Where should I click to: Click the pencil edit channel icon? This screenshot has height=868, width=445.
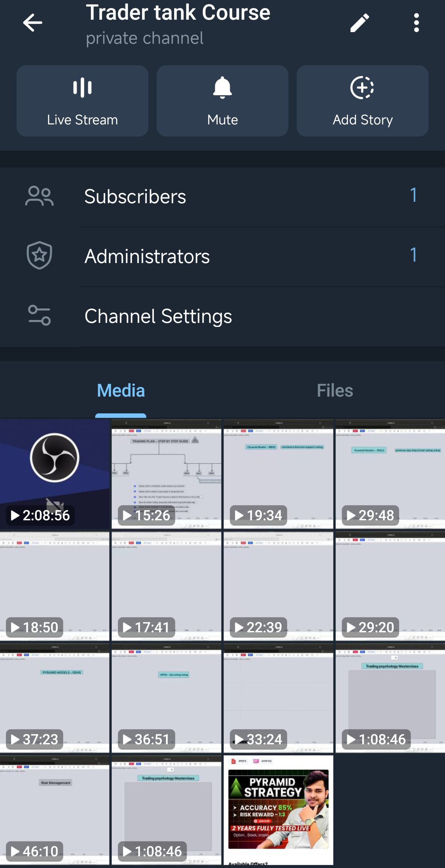(x=360, y=23)
